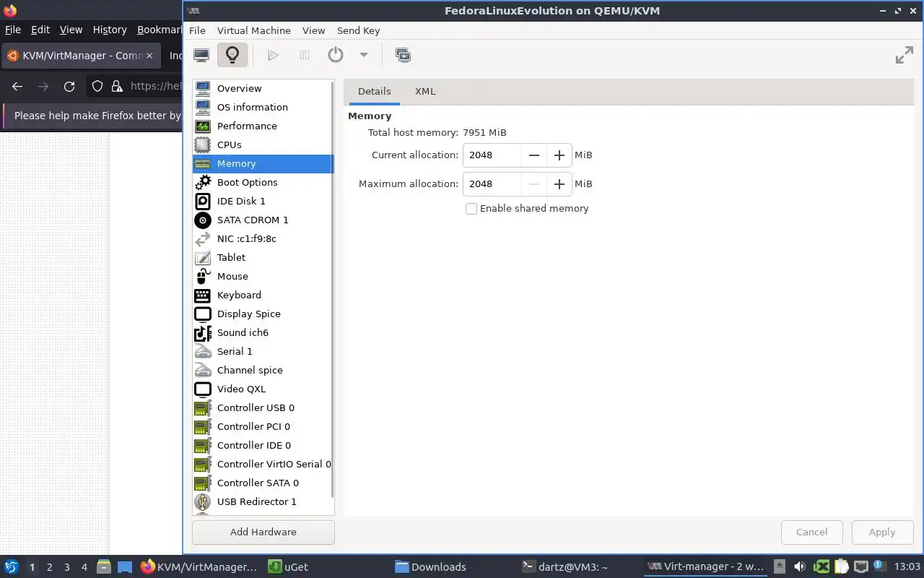Viewport: 924px width, 578px height.
Task: Select the Keyboard device
Action: click(x=263, y=295)
